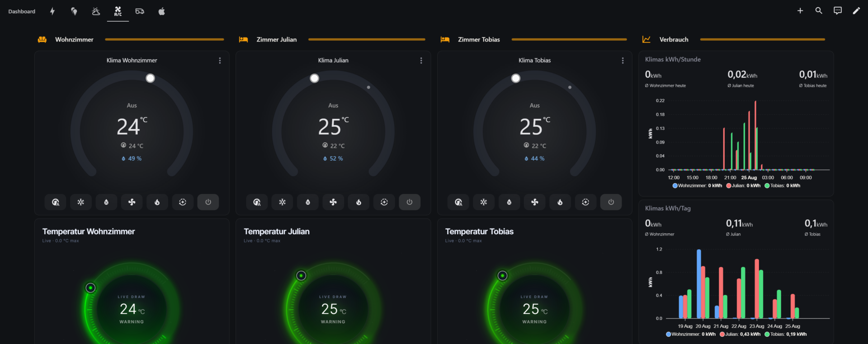
Task: Toggle Klima Wohnzimmer power off button
Action: [208, 202]
